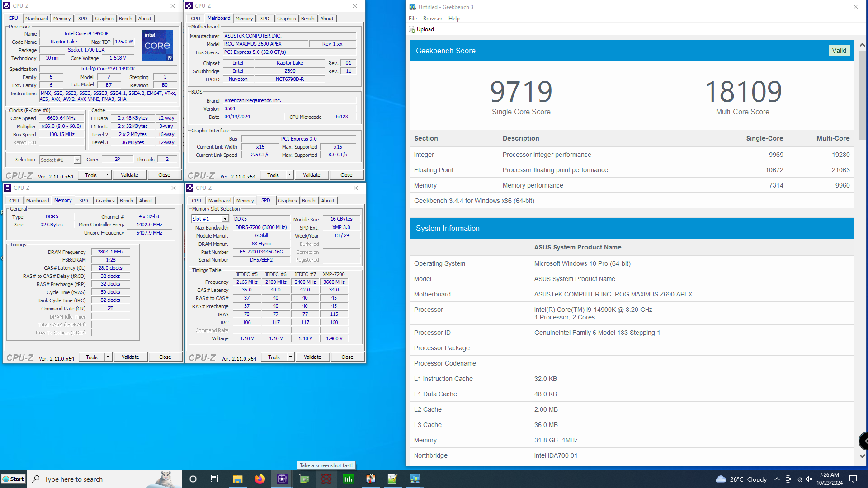Switch to Bench tab in CPU-tab window

126,19
